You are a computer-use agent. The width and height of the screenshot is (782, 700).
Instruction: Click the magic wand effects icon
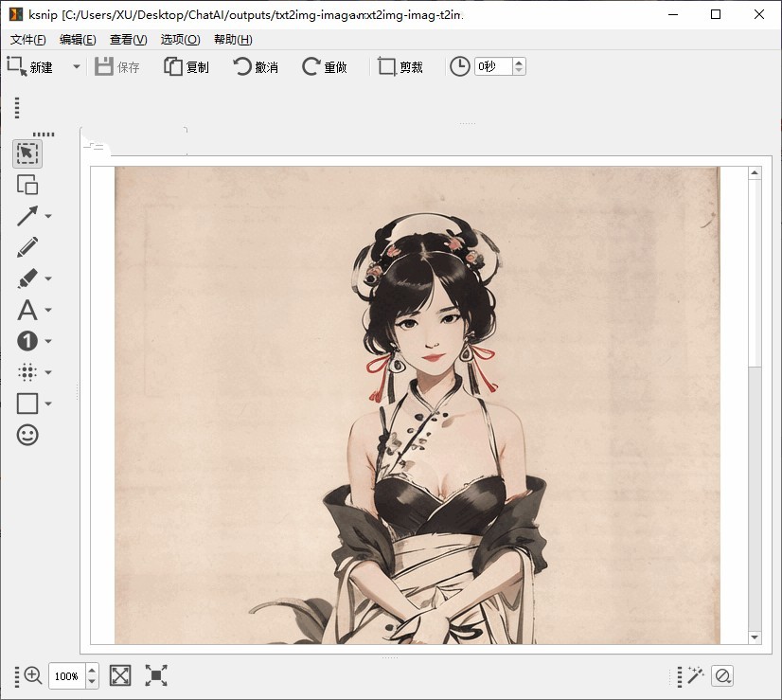695,675
